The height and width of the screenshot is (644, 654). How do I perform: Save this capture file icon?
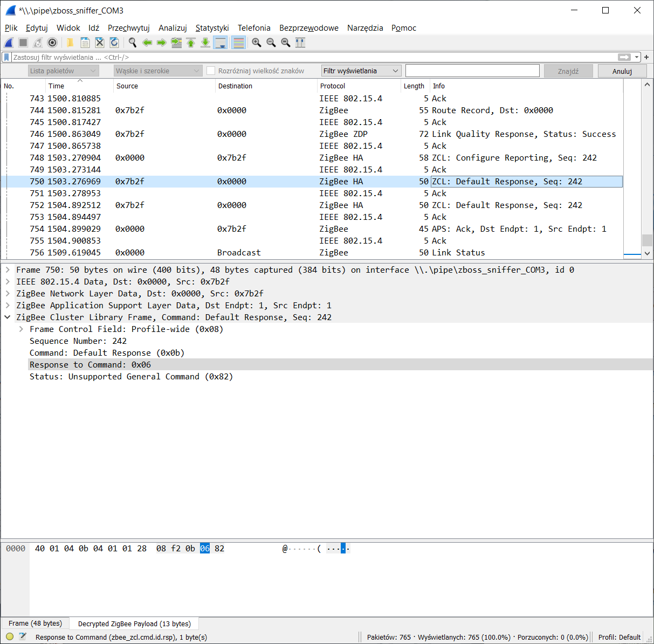[x=85, y=43]
